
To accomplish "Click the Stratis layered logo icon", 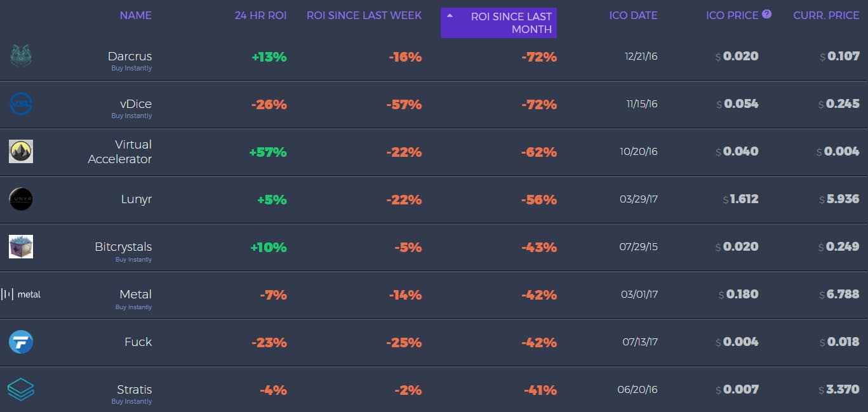I will tap(21, 389).
